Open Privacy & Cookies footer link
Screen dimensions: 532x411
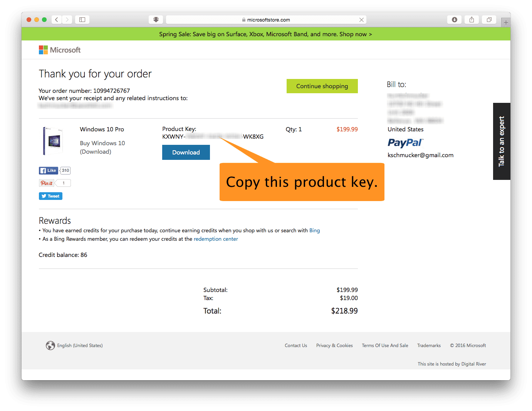[334, 346]
